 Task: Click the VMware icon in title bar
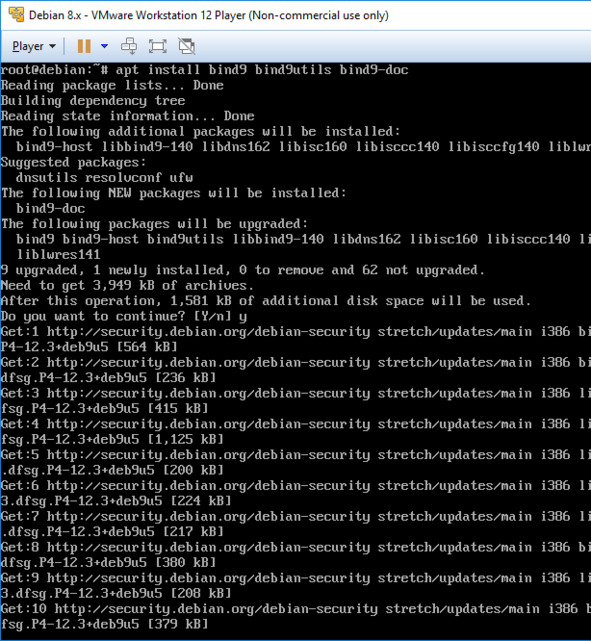click(17, 15)
